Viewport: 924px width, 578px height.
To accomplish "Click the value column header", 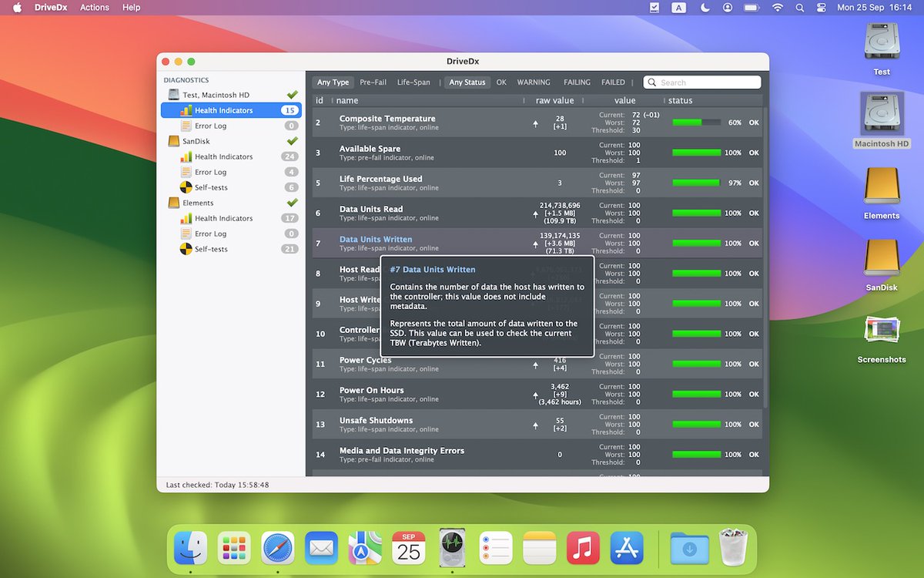I will (624, 100).
